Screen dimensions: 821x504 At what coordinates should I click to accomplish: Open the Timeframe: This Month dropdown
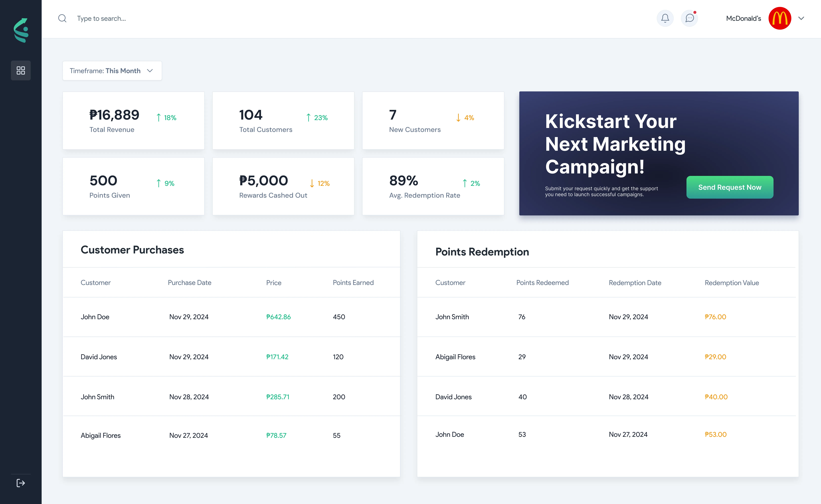click(112, 71)
